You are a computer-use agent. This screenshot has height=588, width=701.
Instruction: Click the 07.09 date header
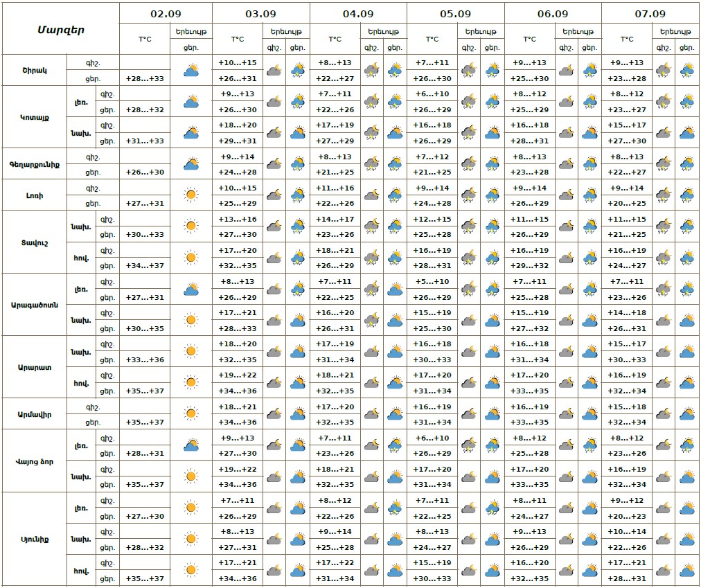pyautogui.click(x=650, y=14)
